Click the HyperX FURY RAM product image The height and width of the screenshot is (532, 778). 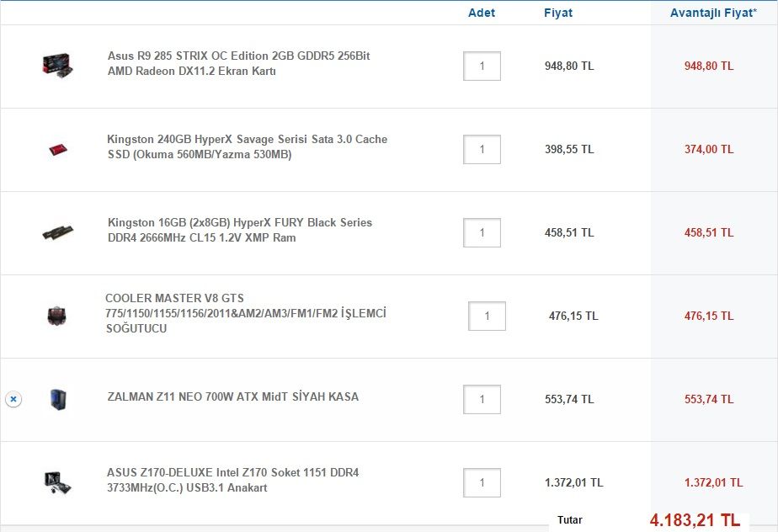coord(57,231)
